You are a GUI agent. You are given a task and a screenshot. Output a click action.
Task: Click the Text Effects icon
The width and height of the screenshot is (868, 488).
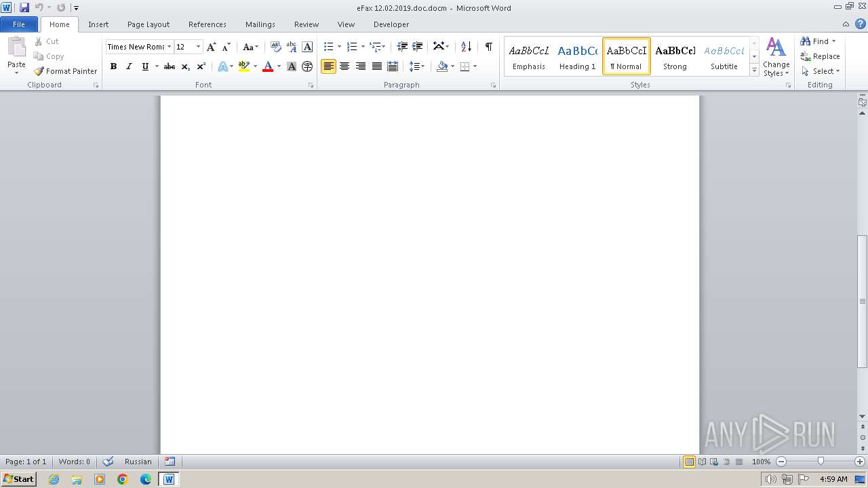point(222,66)
